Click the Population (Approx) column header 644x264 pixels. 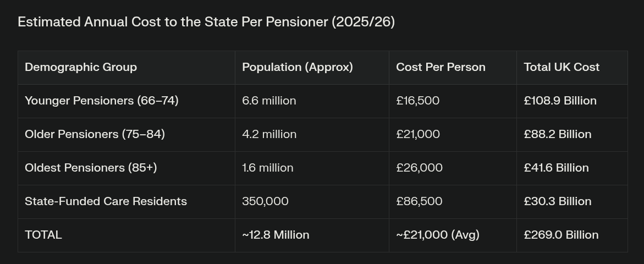tap(298, 67)
